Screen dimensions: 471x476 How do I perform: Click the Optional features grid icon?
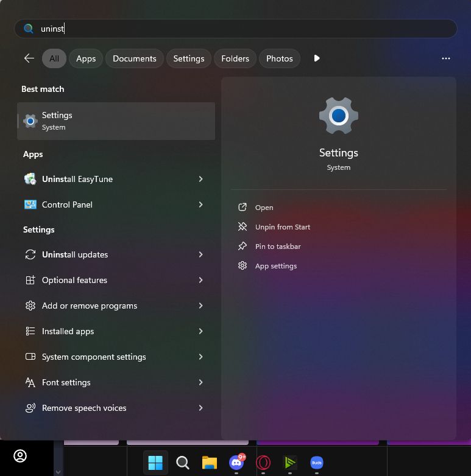pyautogui.click(x=30, y=280)
